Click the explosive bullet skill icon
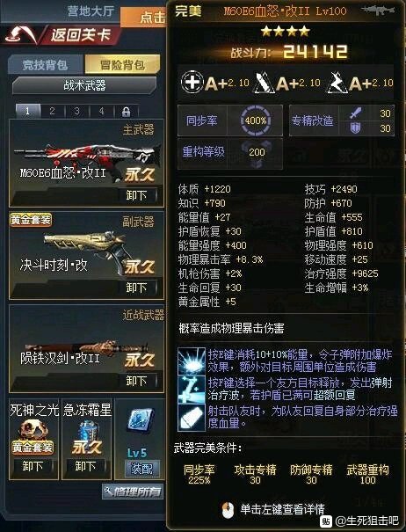 (192, 361)
